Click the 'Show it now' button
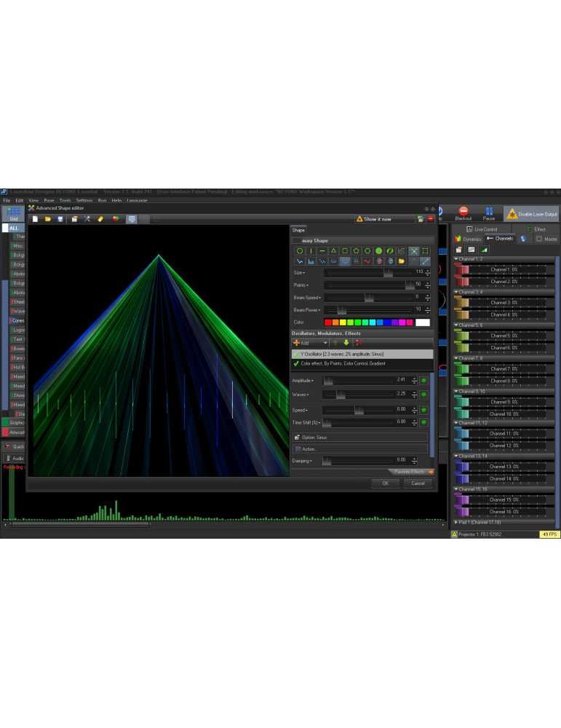Screen dimensions: 561x728 tap(377, 218)
